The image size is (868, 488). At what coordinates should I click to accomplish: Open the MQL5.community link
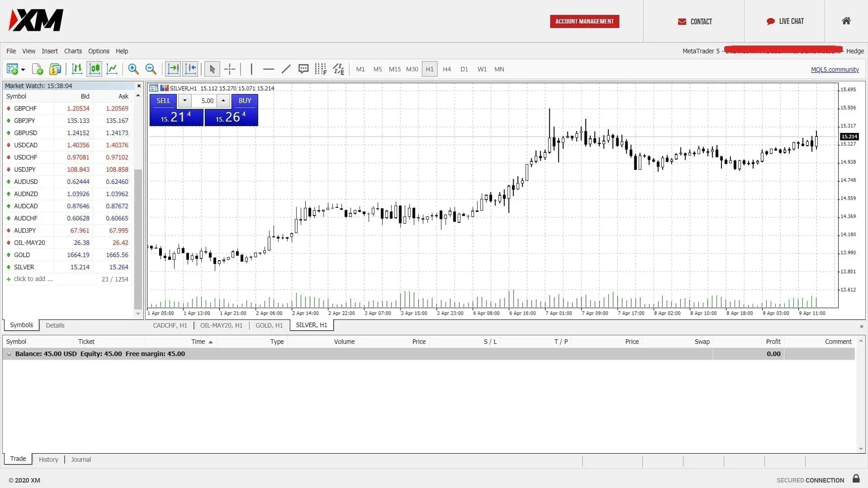pyautogui.click(x=835, y=70)
